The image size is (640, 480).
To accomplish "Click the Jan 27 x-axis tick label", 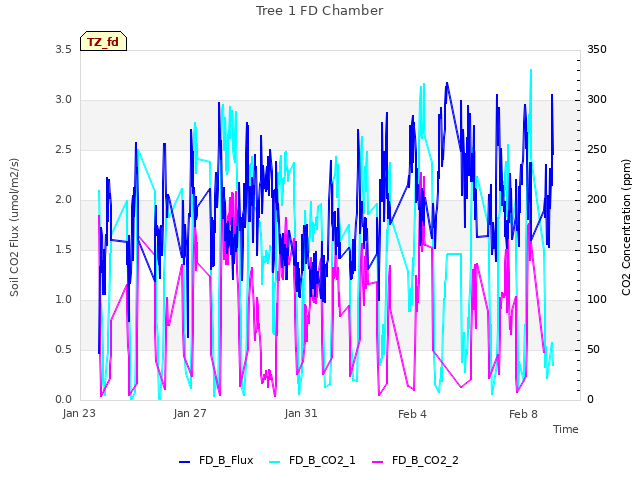I will 190,413.
